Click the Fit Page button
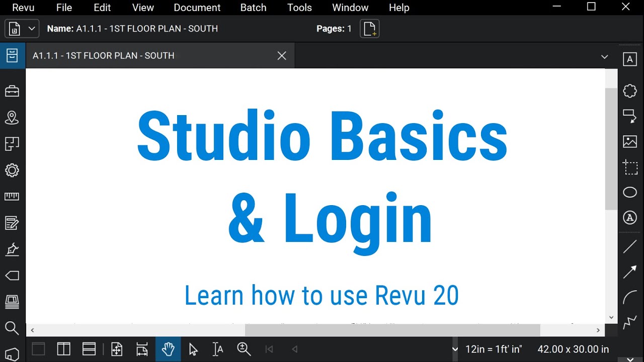 coord(117,349)
